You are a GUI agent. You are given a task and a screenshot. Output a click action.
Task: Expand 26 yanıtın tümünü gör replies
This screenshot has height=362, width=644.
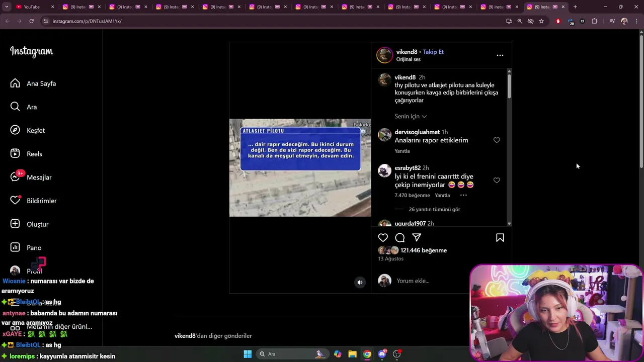[434, 209]
